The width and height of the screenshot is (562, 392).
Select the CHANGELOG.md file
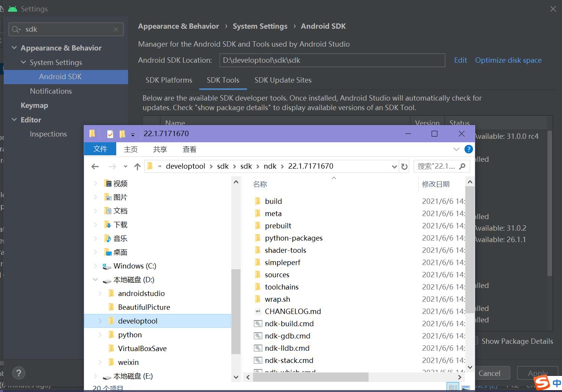click(x=293, y=311)
